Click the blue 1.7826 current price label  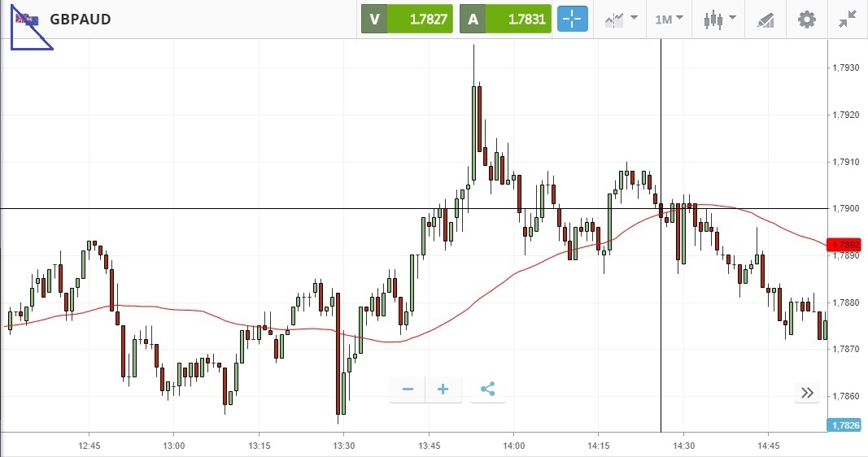(x=845, y=425)
